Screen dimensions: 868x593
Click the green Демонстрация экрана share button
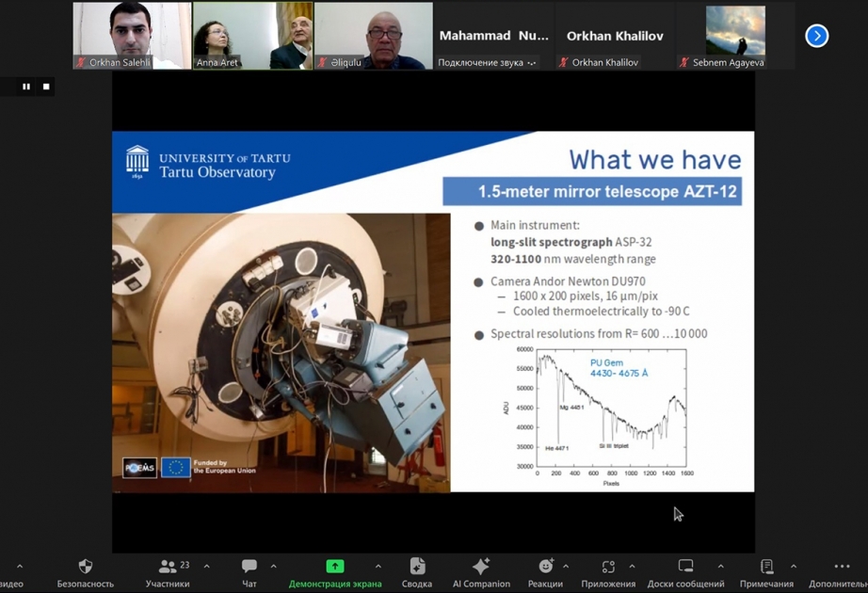335,573
